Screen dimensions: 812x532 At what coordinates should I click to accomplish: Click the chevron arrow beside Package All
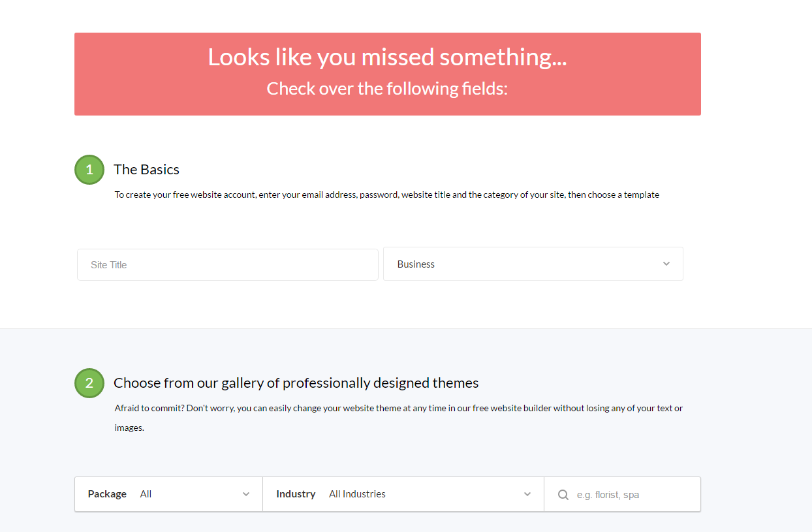pos(246,494)
